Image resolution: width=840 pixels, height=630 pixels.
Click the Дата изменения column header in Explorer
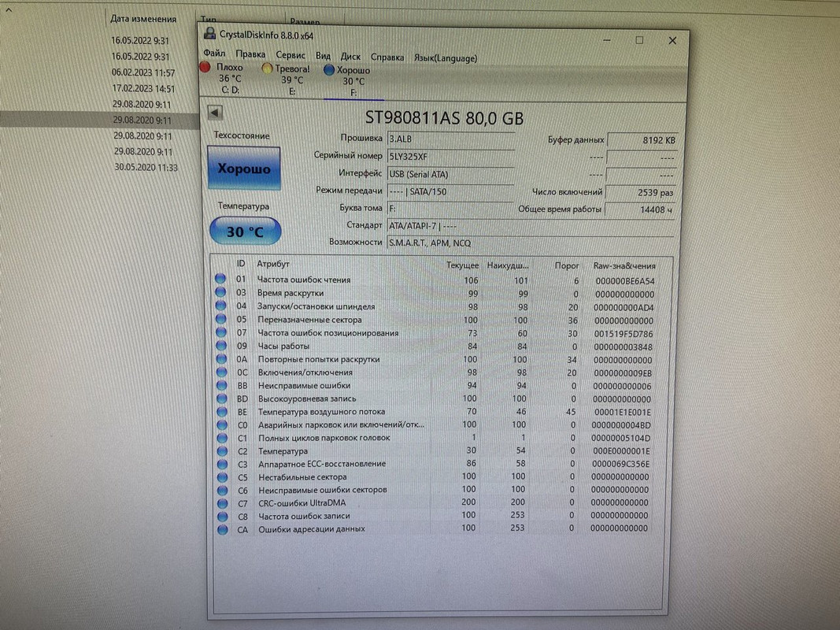[143, 19]
